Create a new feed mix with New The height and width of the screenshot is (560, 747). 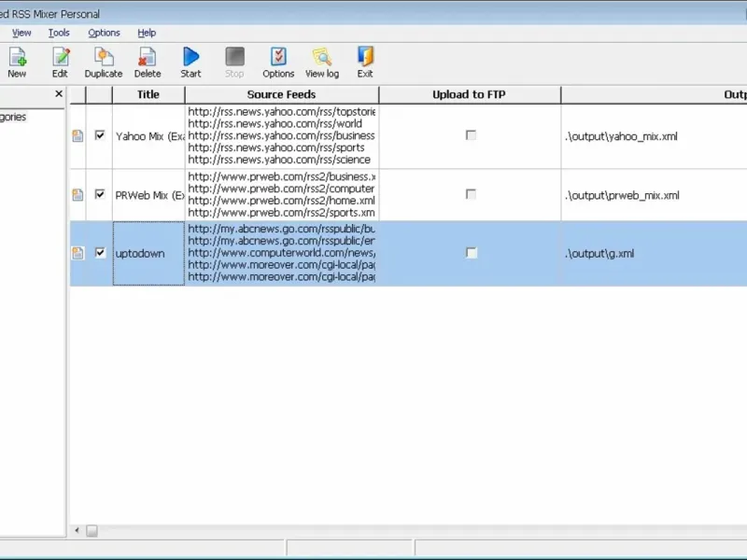(17, 63)
